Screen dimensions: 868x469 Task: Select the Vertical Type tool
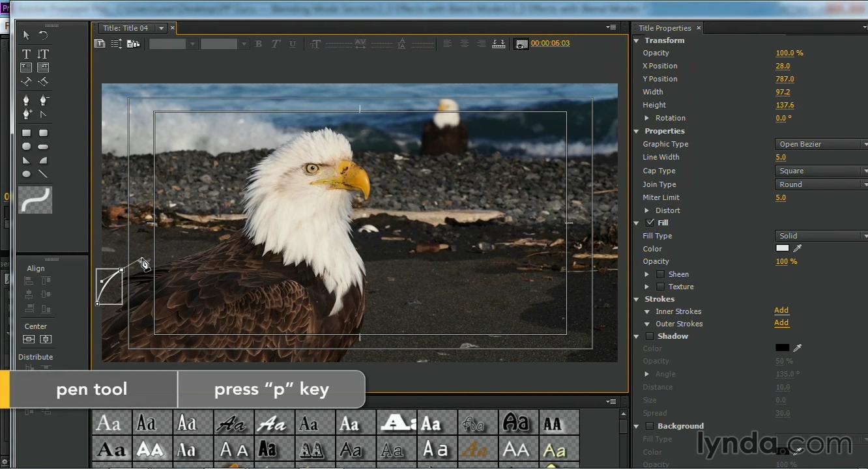tap(43, 54)
